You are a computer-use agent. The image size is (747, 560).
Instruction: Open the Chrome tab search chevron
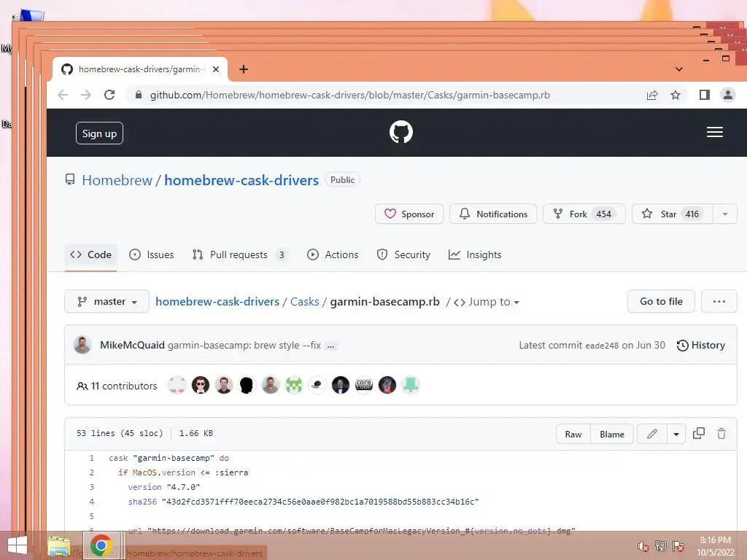(x=679, y=69)
